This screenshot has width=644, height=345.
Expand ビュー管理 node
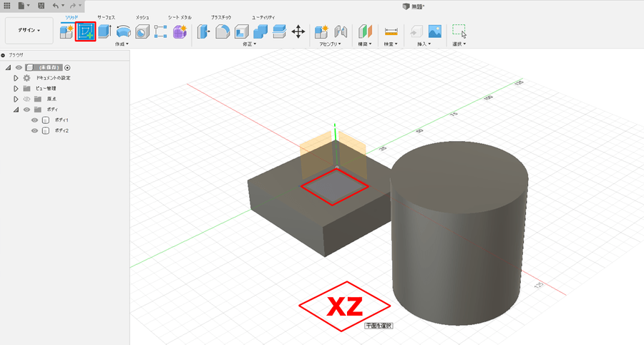[16, 89]
